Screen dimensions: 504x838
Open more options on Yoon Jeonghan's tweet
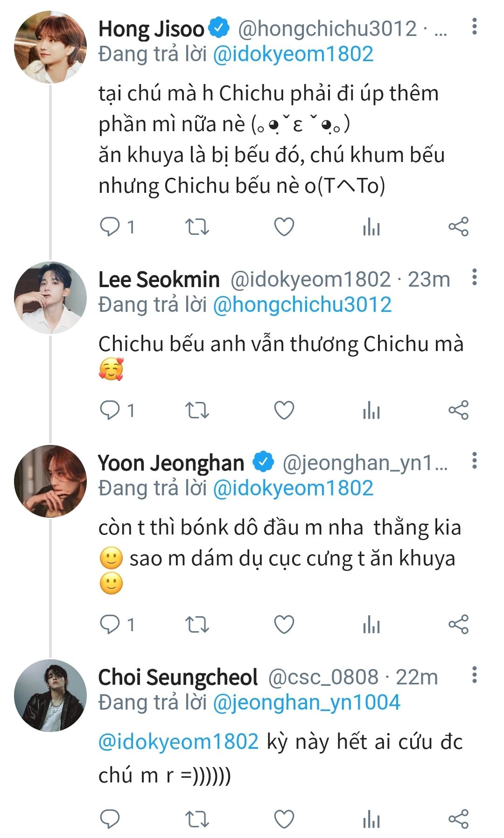(x=474, y=461)
